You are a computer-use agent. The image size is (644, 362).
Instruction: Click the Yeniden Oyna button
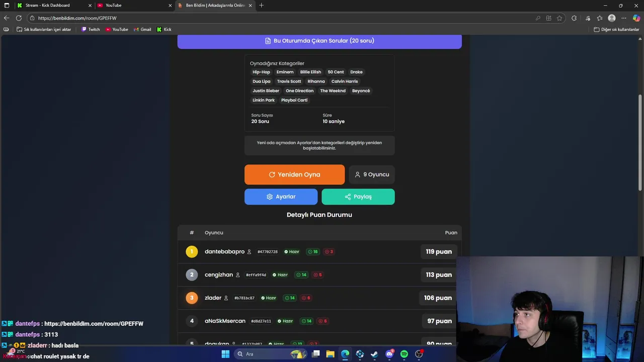(294, 174)
